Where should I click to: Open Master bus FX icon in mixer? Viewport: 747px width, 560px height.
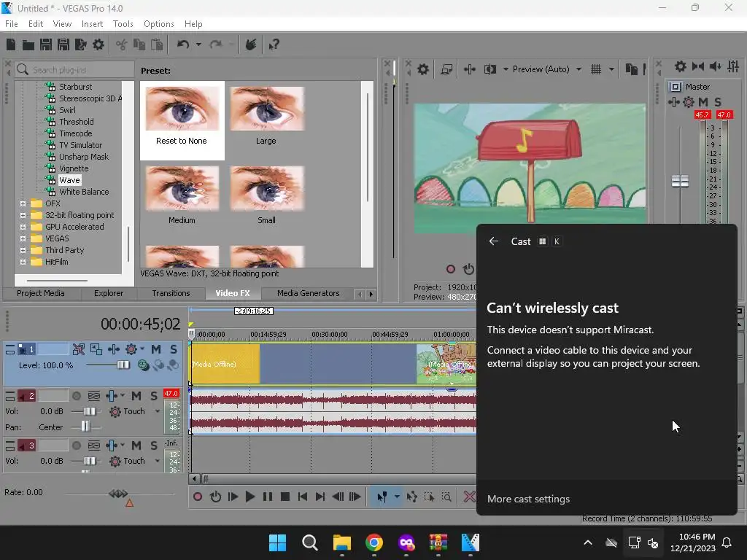pyautogui.click(x=673, y=102)
